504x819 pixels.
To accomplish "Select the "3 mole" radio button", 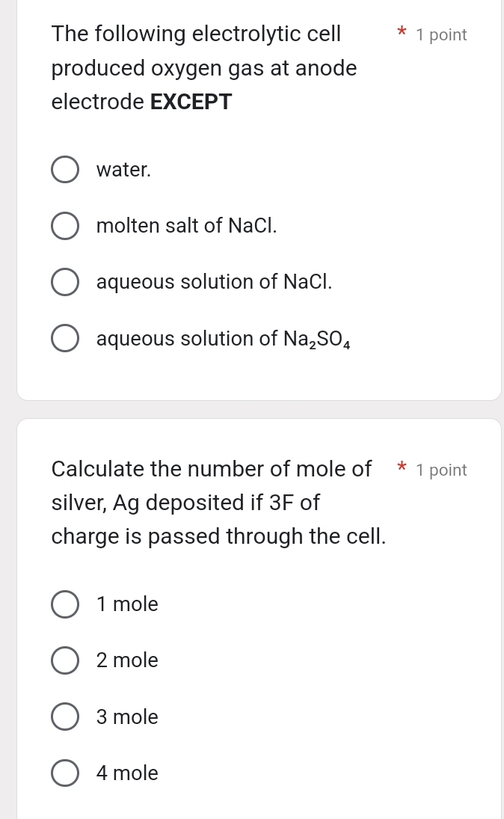I will pos(65,717).
